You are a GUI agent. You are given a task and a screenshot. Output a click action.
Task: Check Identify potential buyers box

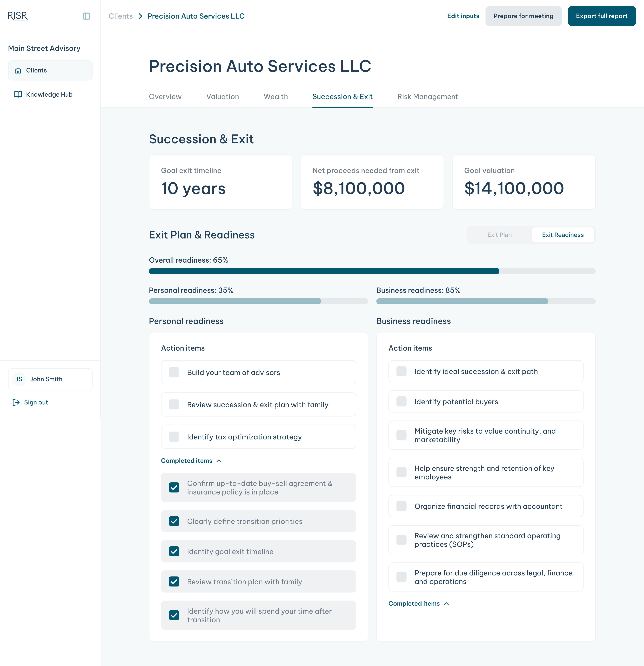[x=401, y=402]
